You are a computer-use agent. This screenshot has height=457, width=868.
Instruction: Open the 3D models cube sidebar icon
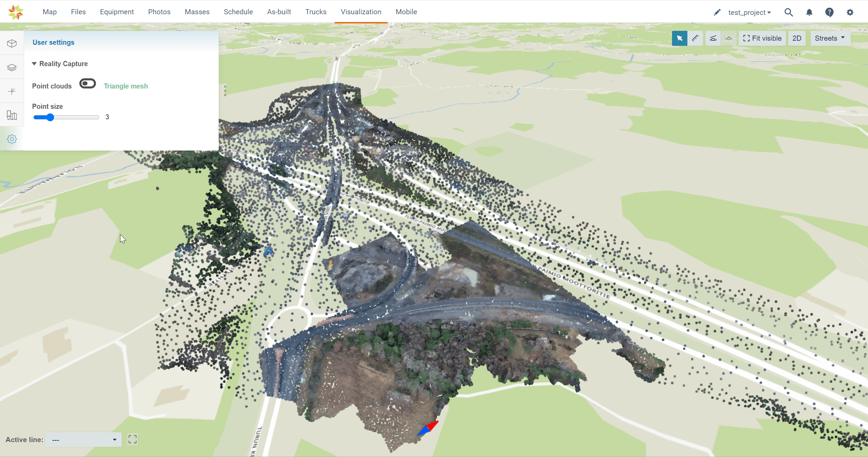[x=12, y=43]
